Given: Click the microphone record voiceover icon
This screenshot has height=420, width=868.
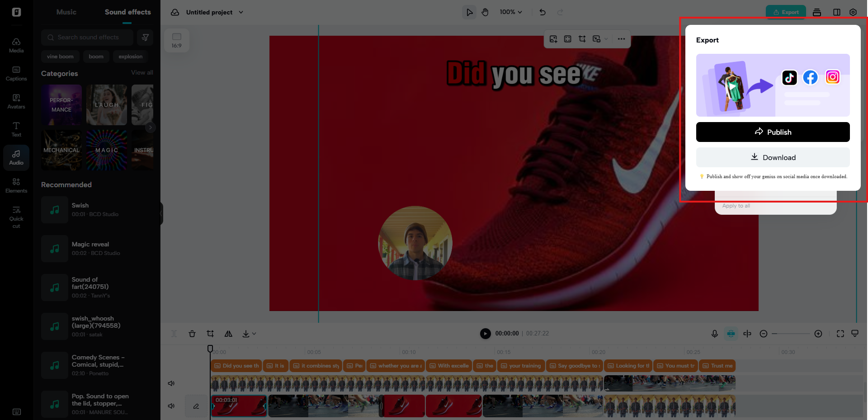Looking at the screenshot, I should (x=714, y=334).
